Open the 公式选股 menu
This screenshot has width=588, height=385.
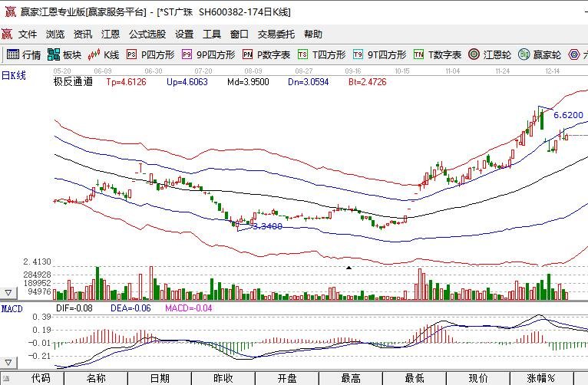coord(147,35)
